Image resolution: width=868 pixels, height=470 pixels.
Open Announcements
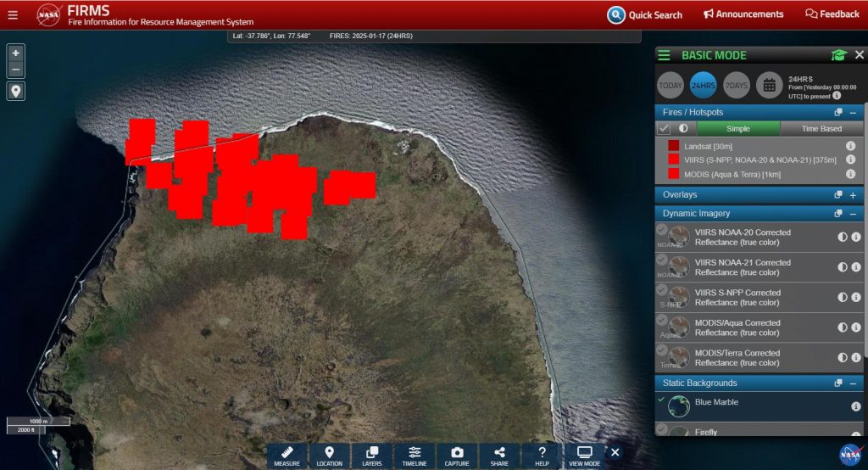click(x=743, y=14)
